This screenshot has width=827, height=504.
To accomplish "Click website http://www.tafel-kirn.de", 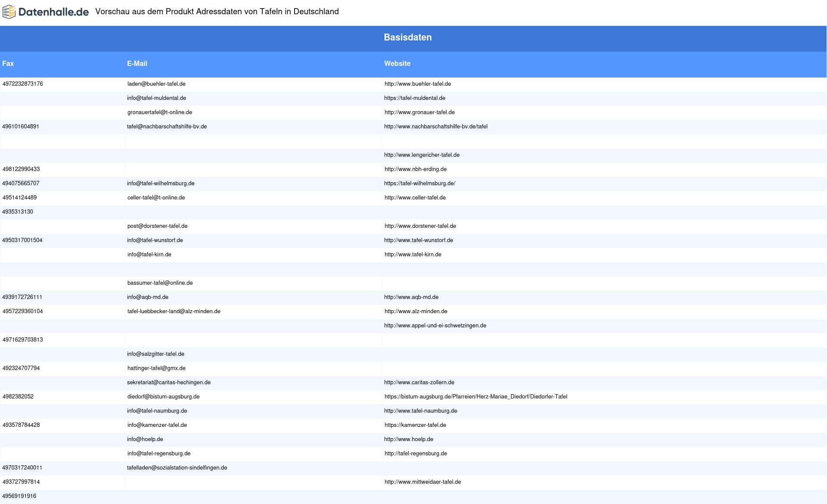I will tap(413, 255).
